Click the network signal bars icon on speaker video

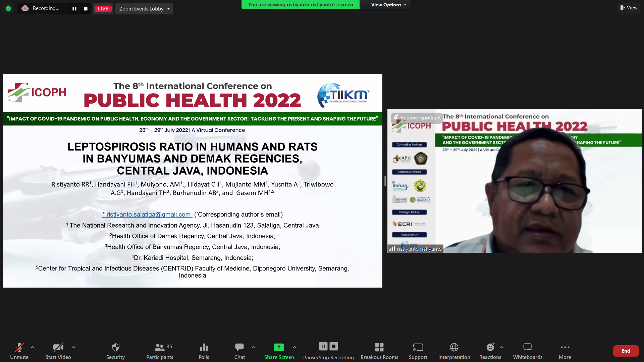tap(392, 249)
